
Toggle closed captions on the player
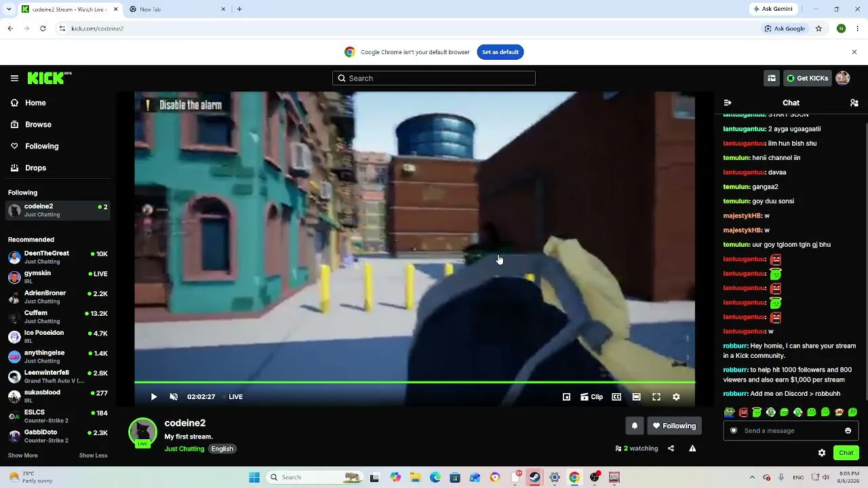616,397
